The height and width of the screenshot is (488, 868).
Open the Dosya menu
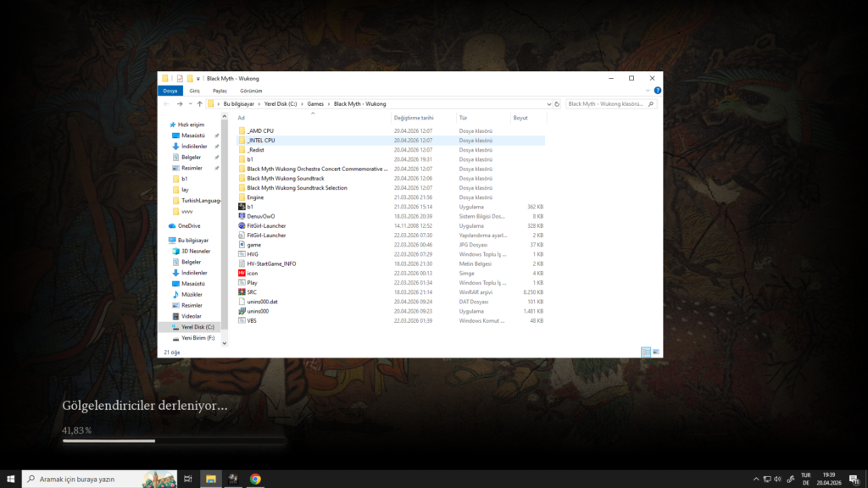pyautogui.click(x=170, y=91)
